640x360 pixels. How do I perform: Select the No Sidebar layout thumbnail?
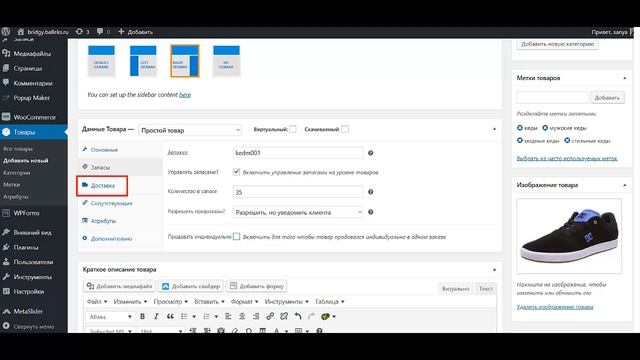coord(227,61)
